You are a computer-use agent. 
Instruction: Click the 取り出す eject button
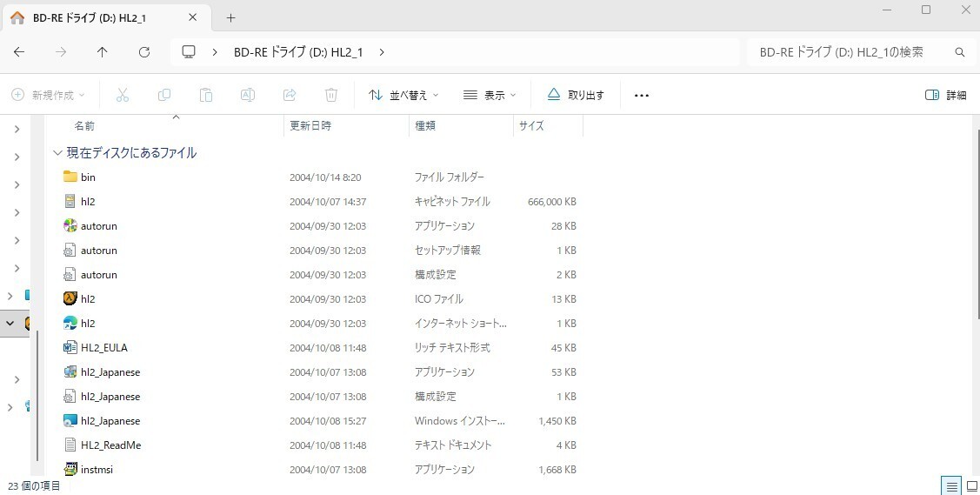coord(576,95)
